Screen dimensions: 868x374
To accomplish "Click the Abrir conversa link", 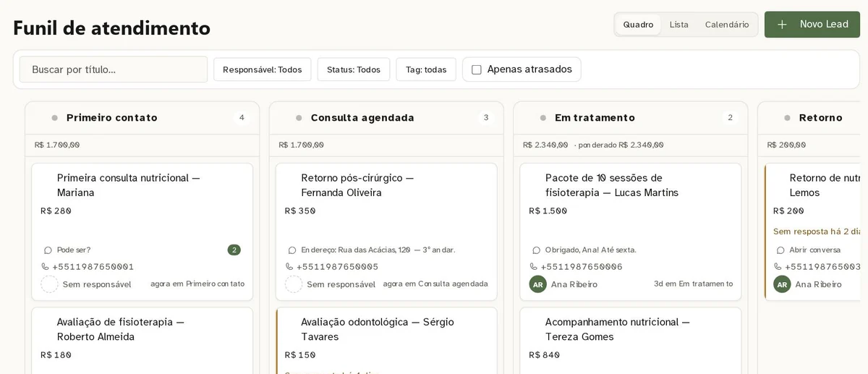I will [815, 250].
